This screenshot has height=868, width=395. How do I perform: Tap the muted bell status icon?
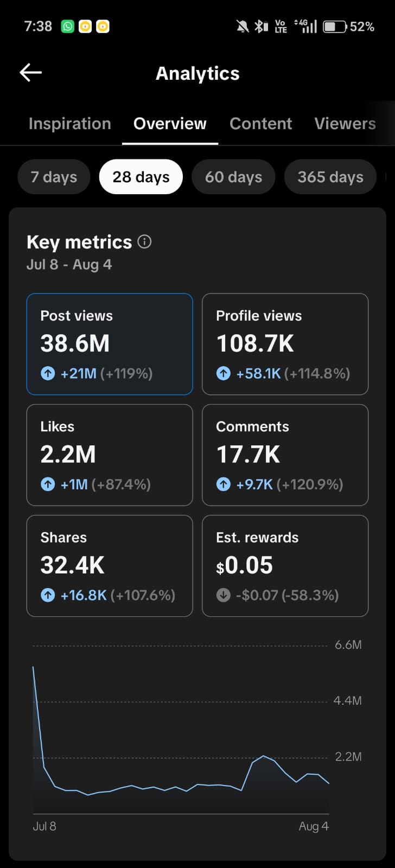(x=243, y=26)
